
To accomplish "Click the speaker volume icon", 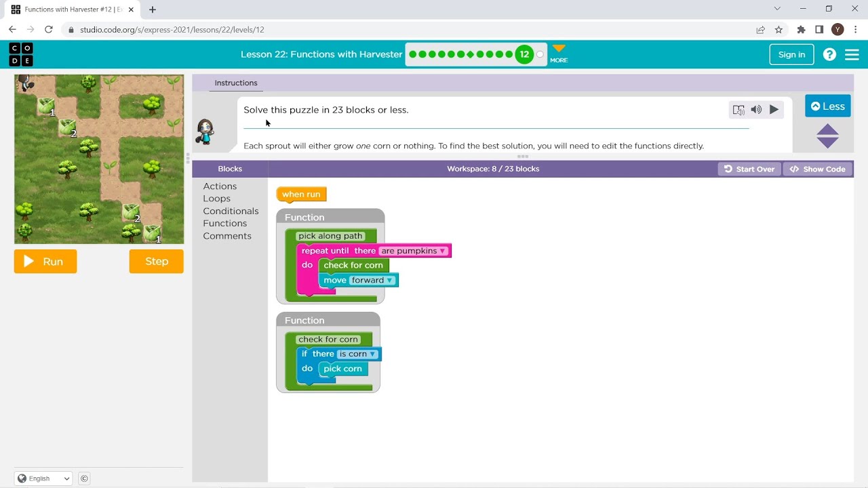I will (x=756, y=110).
